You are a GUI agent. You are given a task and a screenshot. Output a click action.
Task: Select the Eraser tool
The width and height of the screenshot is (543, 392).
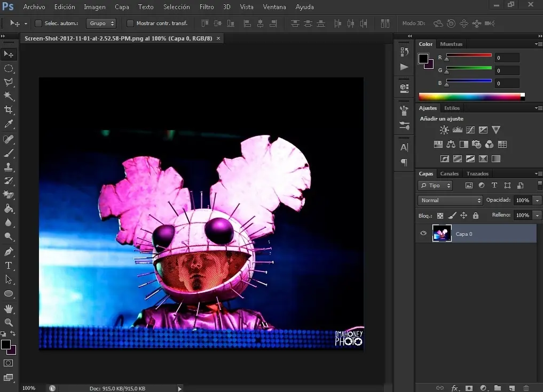(x=9, y=195)
